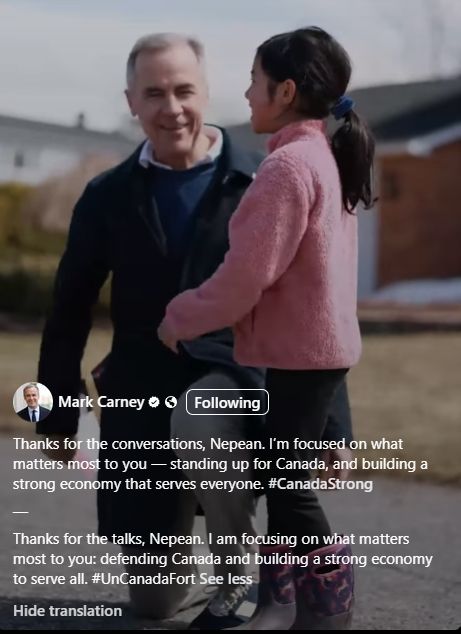Toggle the Following button
The width and height of the screenshot is (461, 634).
(227, 402)
